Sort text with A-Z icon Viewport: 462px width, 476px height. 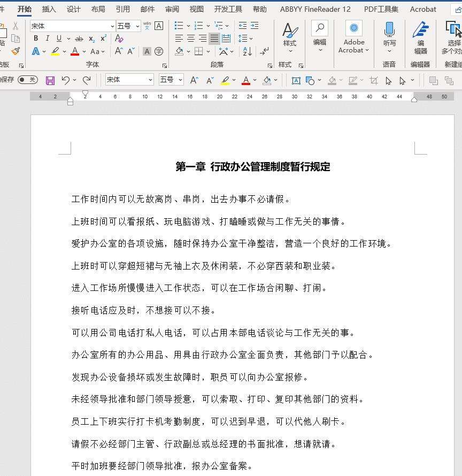point(248,51)
